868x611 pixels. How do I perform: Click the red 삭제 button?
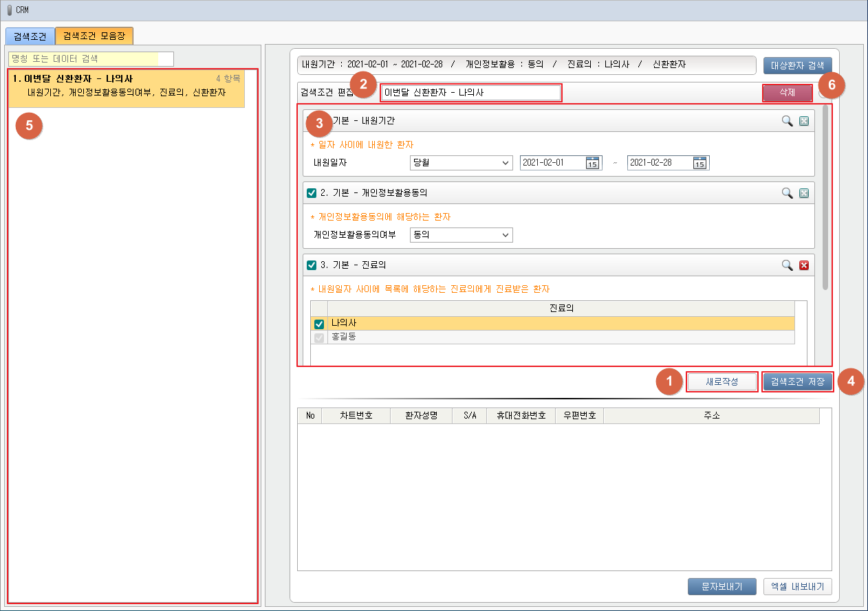[787, 93]
